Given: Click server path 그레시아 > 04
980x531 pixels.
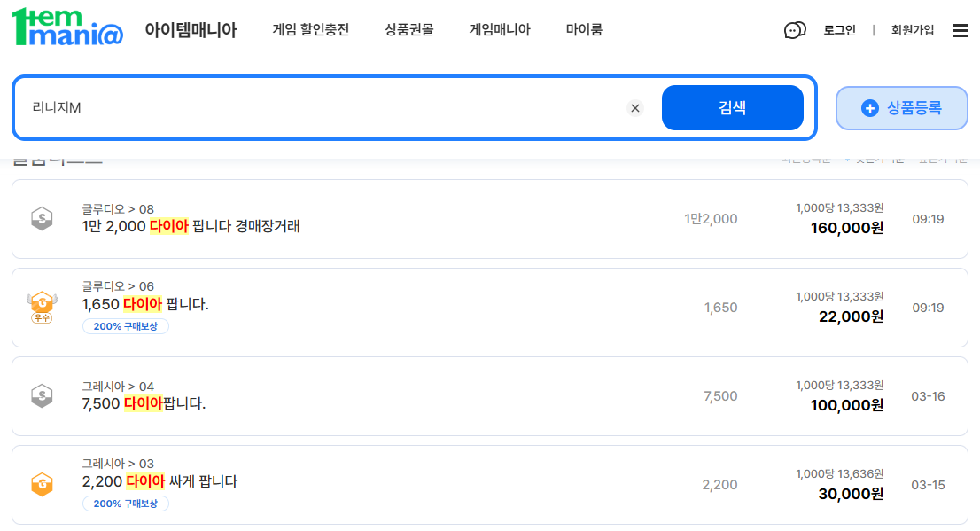Looking at the screenshot, I should (x=118, y=387).
